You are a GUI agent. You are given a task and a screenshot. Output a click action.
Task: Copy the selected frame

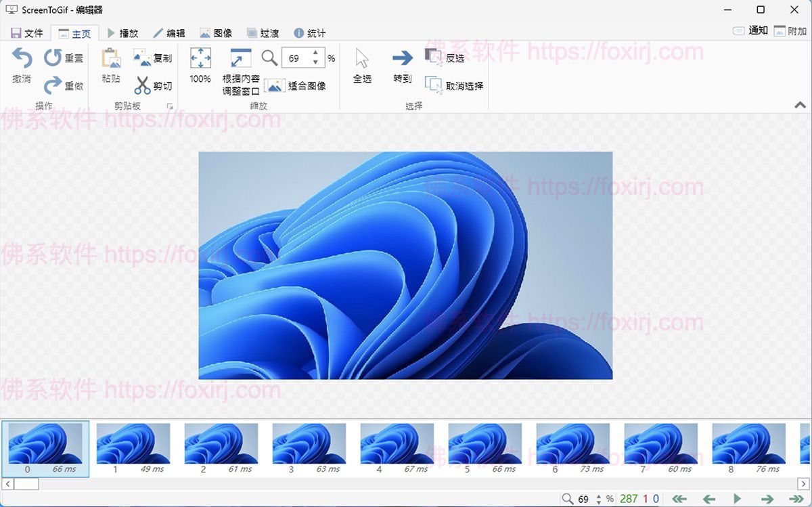coord(154,58)
